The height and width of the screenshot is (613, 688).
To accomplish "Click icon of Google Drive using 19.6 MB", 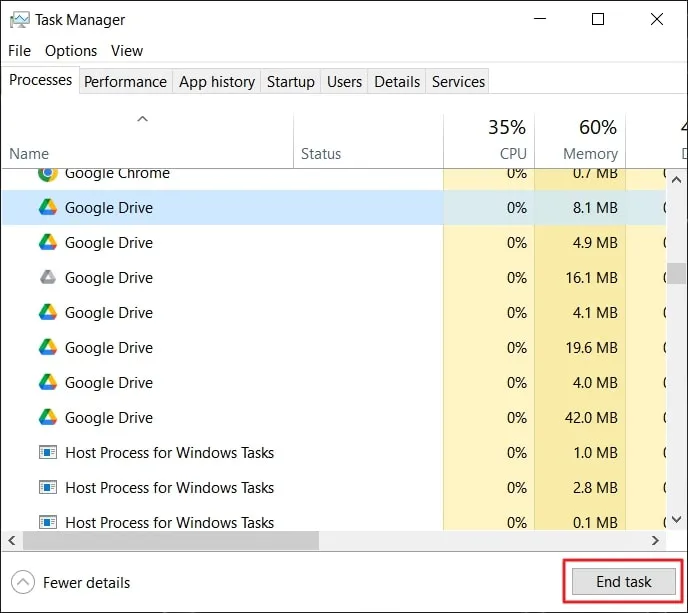I will (x=47, y=348).
